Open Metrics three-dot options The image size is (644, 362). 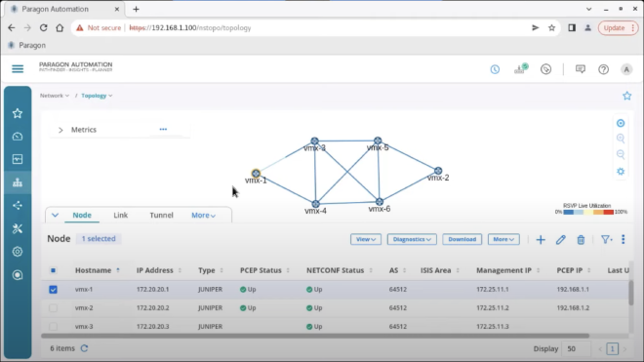point(163,129)
